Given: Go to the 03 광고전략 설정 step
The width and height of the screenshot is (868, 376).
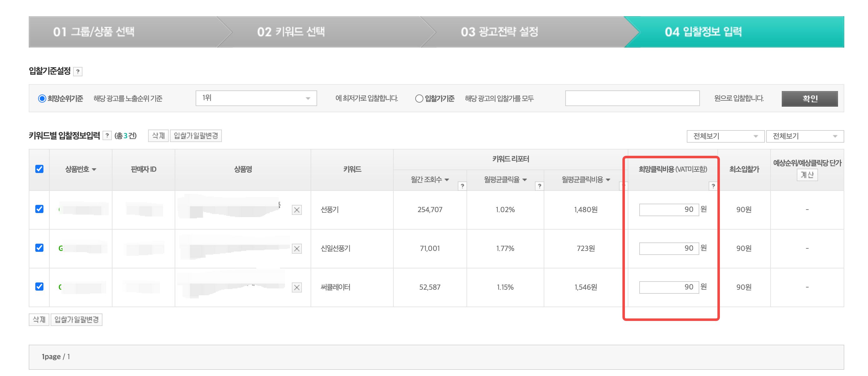Looking at the screenshot, I should pyautogui.click(x=500, y=32).
